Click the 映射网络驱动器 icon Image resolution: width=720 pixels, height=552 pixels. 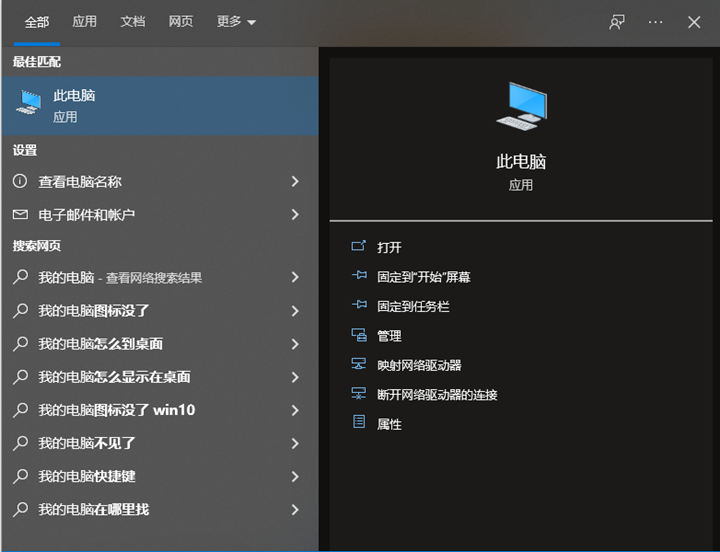(359, 364)
